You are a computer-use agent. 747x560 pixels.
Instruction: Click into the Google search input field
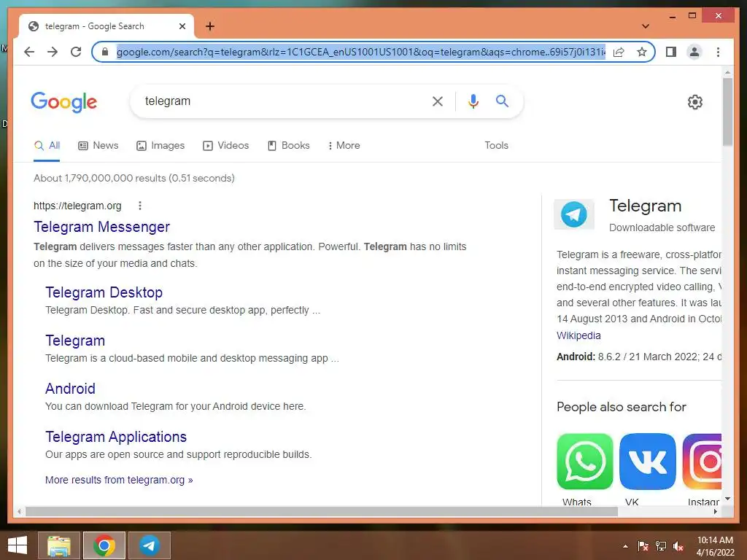click(x=281, y=101)
